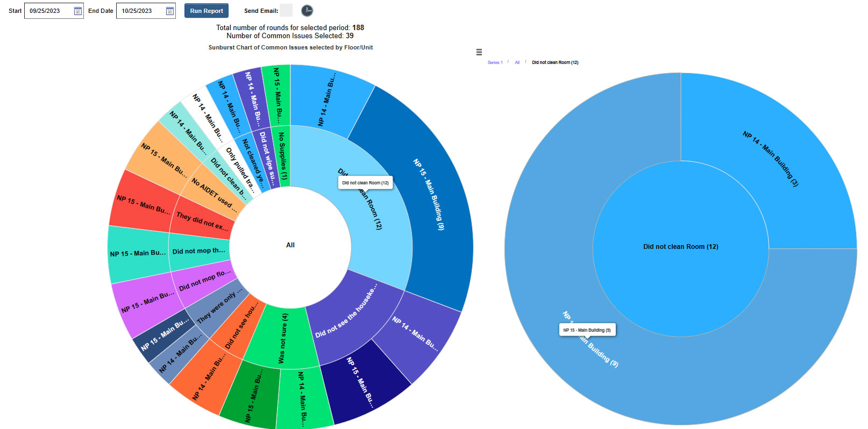Viewport: 868px width, 429px height.
Task: Open the Start date calendar picker
Action: pyautogui.click(x=78, y=11)
